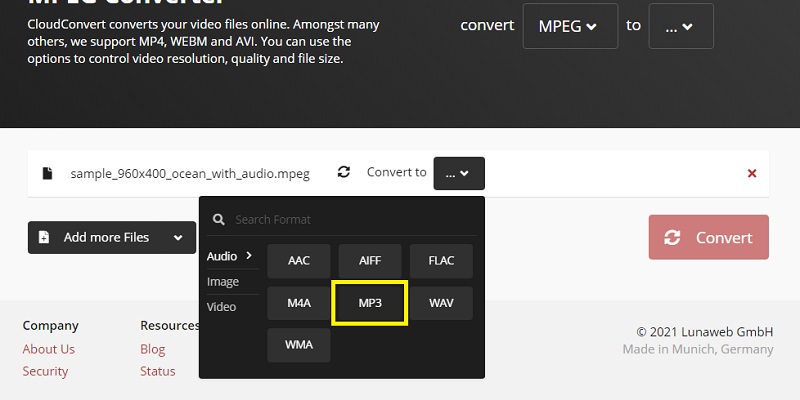This screenshot has width=800, height=400.
Task: Choose the FLAC audio format
Action: [x=441, y=261]
